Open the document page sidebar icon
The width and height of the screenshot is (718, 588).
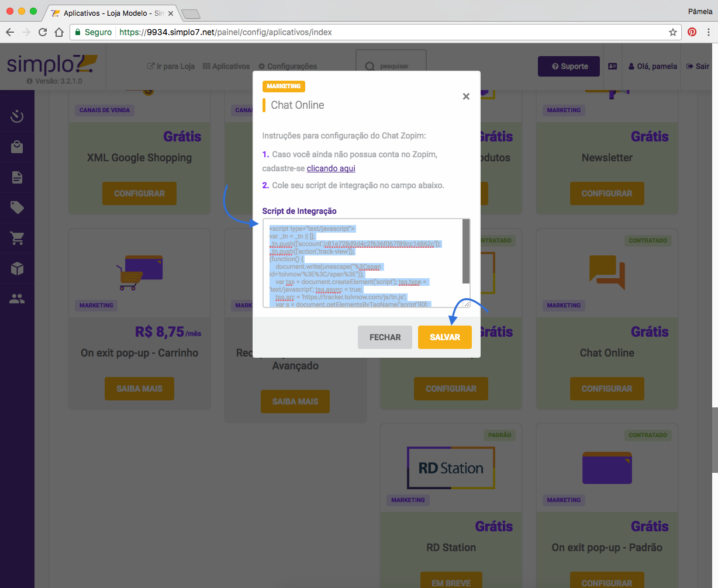click(17, 178)
